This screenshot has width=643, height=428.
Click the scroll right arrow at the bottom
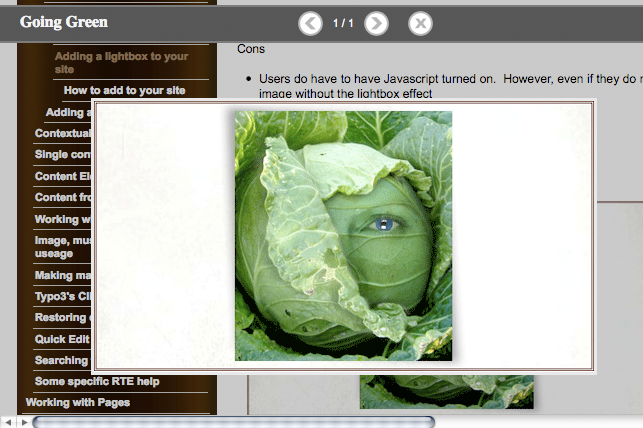24,421
